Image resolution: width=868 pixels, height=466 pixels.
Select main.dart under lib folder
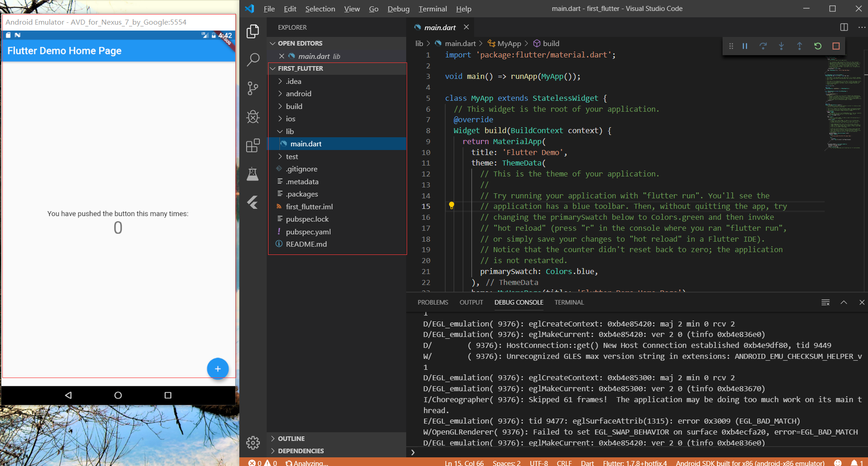337,144
